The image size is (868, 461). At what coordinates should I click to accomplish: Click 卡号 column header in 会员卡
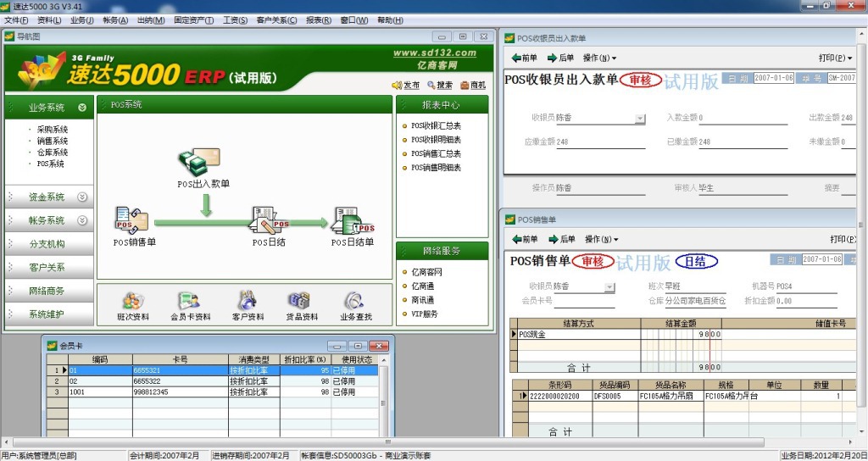180,359
